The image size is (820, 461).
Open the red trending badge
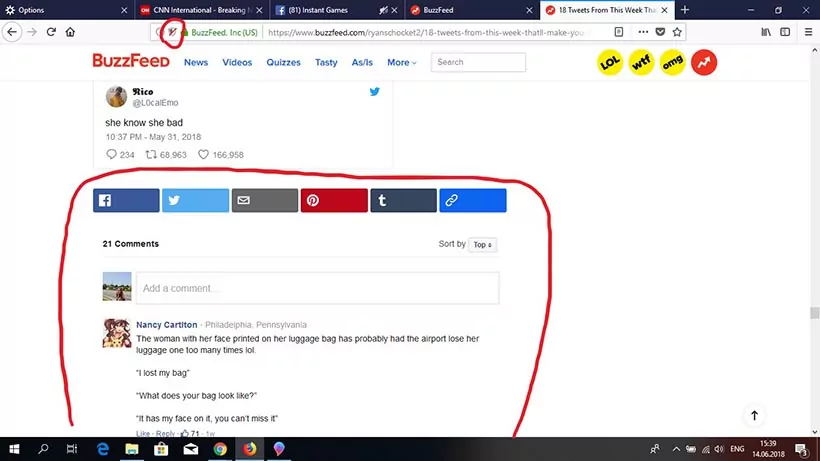pos(704,63)
